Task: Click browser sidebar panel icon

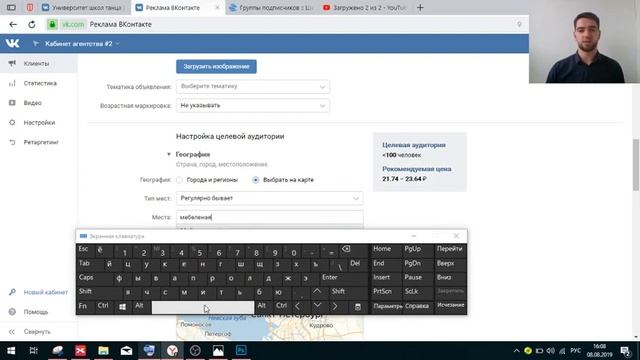Action: coord(11,7)
